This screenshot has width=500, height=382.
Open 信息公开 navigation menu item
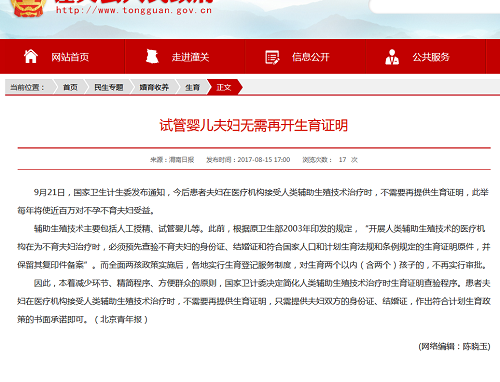[311, 57]
